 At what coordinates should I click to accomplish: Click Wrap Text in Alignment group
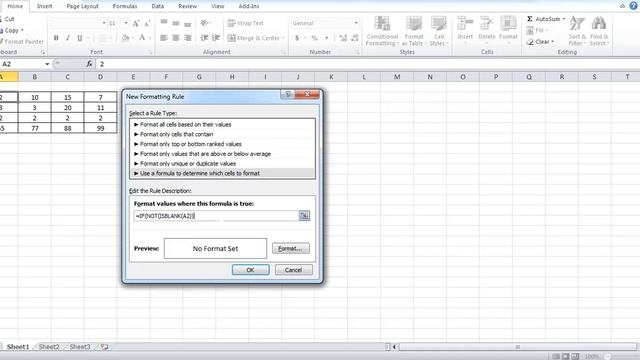245,23
